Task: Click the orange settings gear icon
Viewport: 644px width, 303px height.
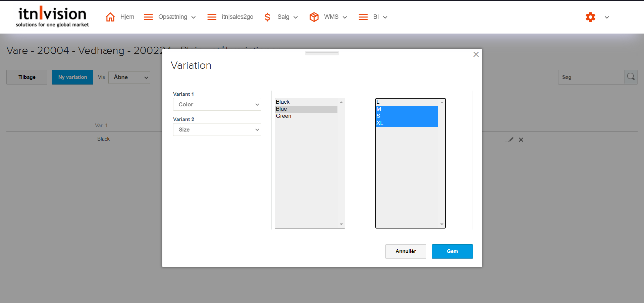Action: coord(590,17)
